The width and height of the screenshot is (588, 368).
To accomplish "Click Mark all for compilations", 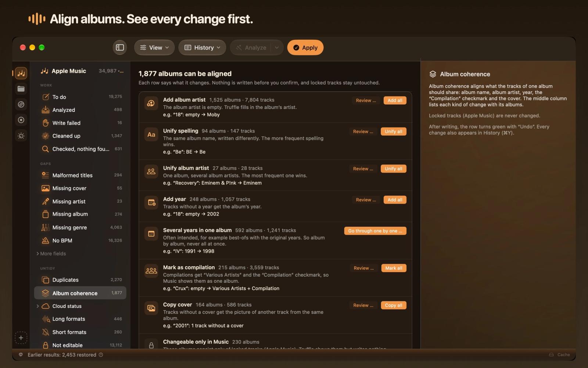I will (394, 268).
